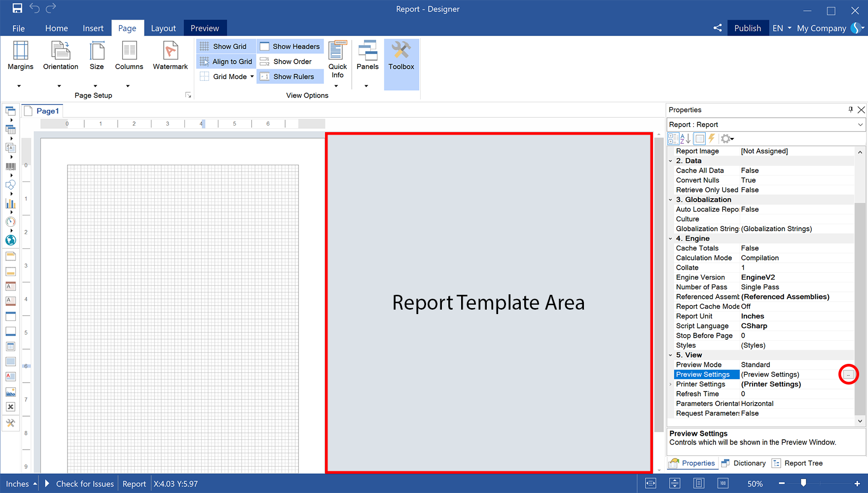The image size is (868, 493).
Task: Click Check for Issues in status bar
Action: click(x=84, y=484)
